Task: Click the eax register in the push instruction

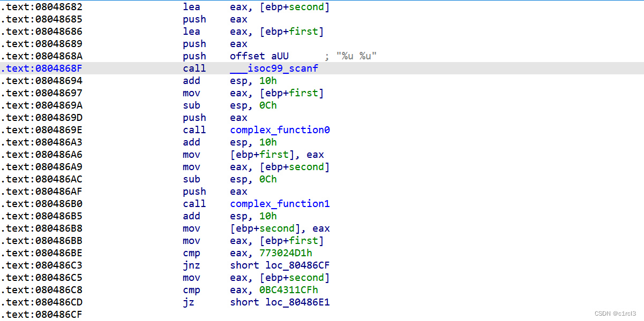Action: click(238, 19)
